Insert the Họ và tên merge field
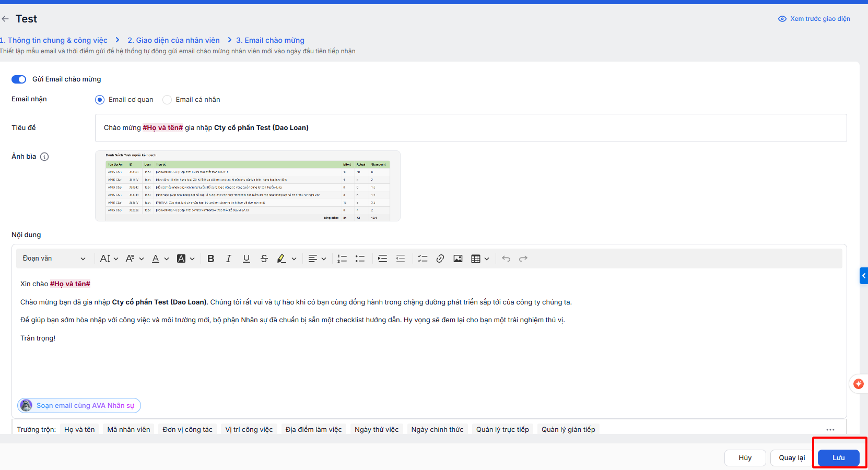The image size is (868, 470). pos(79,429)
